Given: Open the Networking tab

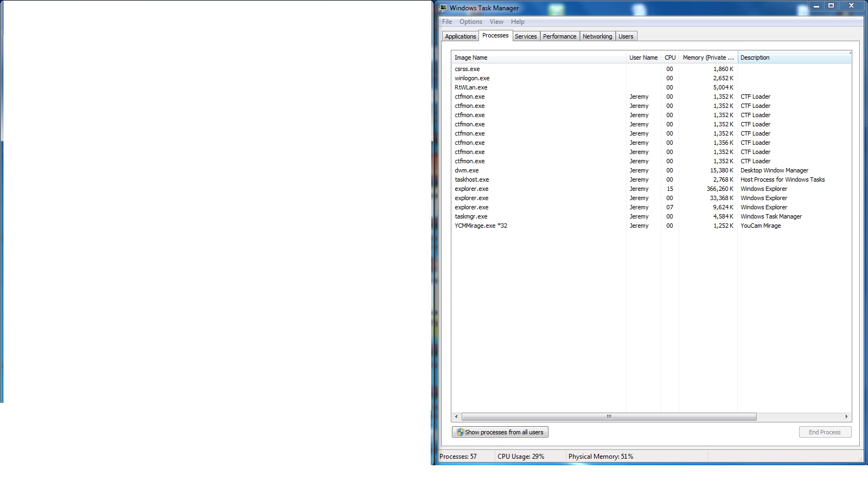Looking at the screenshot, I should tap(597, 36).
